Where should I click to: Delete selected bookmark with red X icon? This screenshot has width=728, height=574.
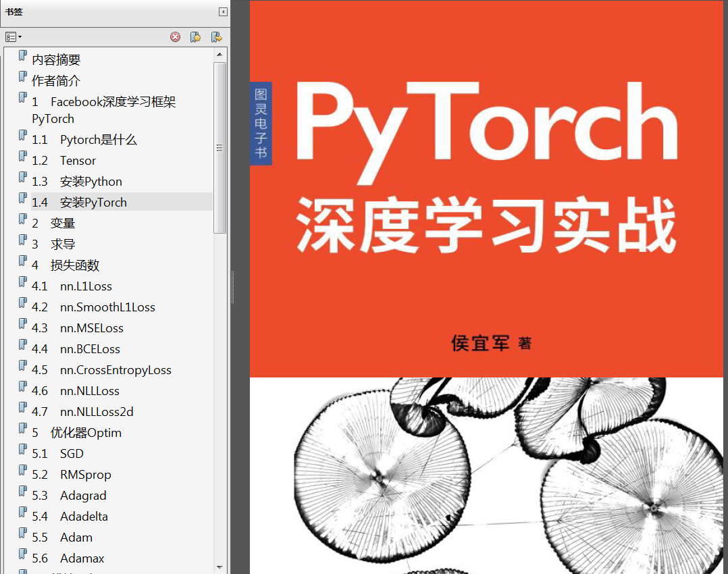pos(175,37)
